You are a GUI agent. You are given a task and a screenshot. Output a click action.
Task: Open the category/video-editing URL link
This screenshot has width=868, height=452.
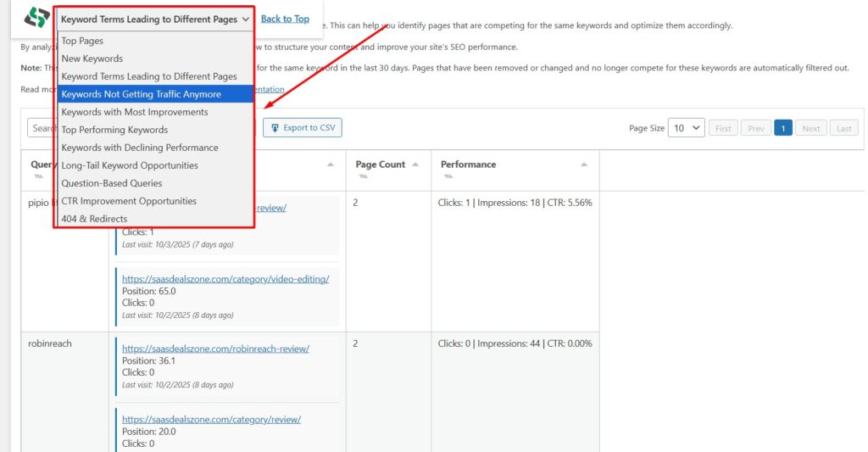pyautogui.click(x=225, y=279)
